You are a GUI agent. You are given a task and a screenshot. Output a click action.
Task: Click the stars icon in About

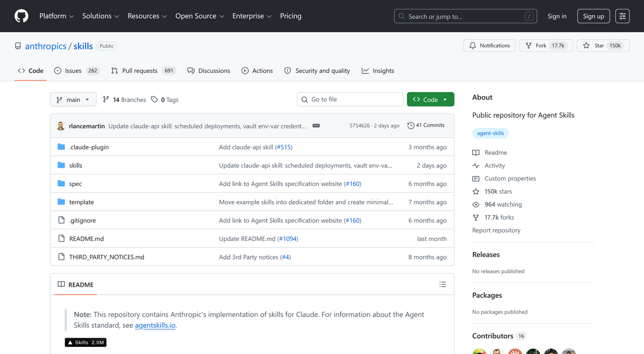pyautogui.click(x=476, y=192)
